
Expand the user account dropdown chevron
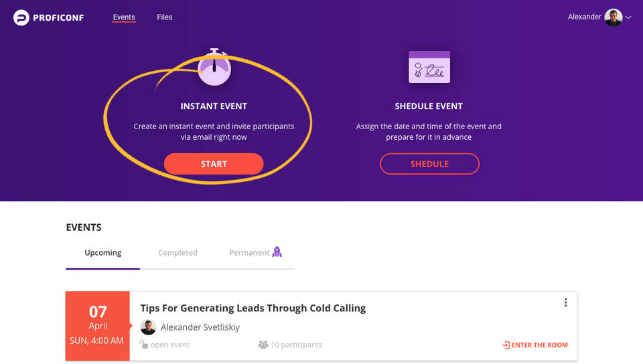(628, 18)
